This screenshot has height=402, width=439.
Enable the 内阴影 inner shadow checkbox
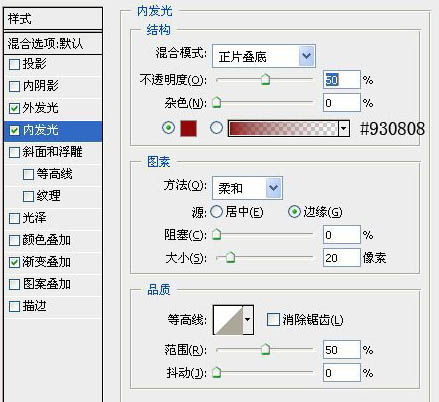coord(14,86)
